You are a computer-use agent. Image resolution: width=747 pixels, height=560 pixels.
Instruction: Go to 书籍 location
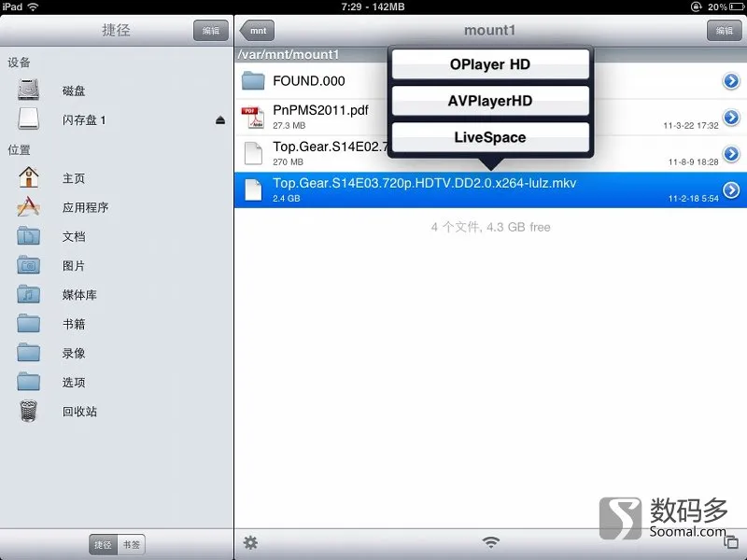74,324
